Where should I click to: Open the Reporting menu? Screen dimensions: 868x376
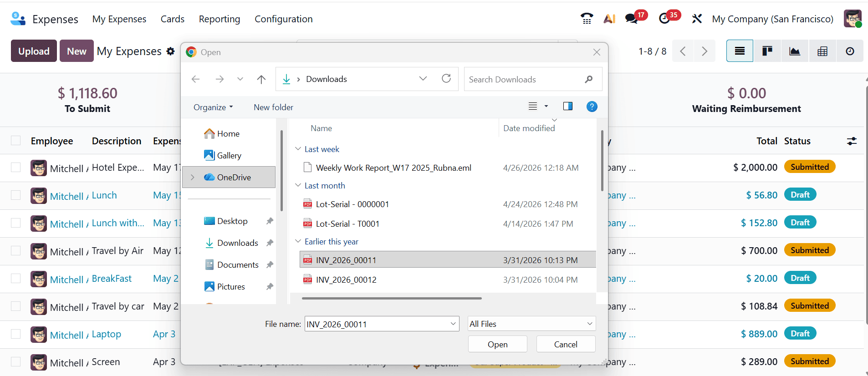[220, 19]
